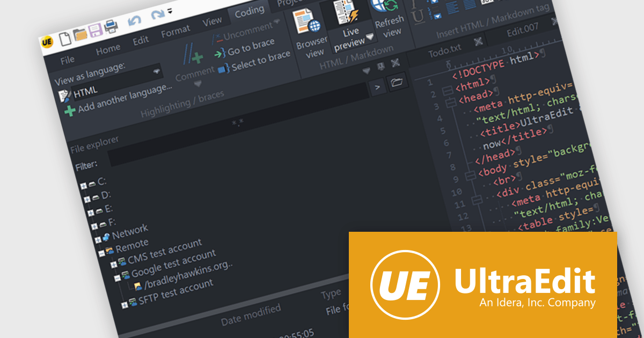Expand the C: drive node
Viewport: 644px width, 338px height.
[83, 186]
